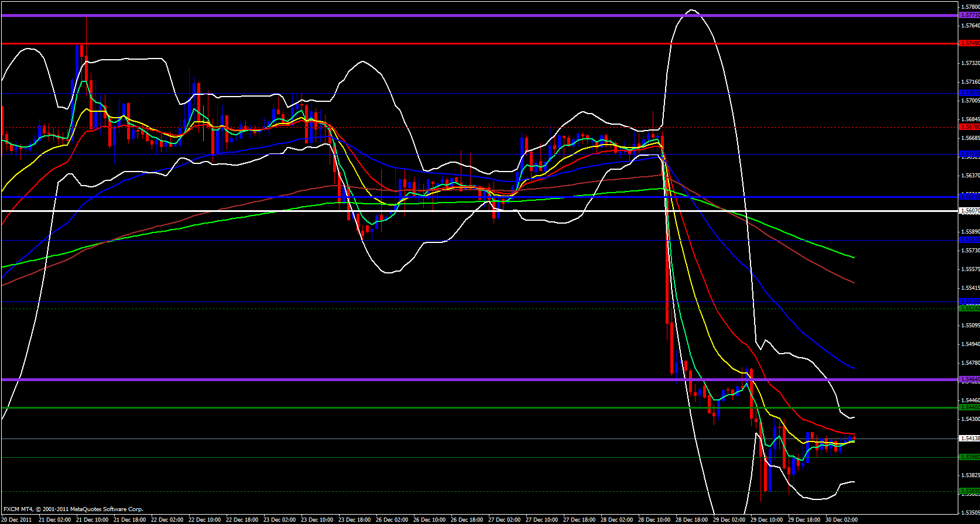
Task: Click the 28 Dec 10:00 time marker
Action: coord(654,519)
